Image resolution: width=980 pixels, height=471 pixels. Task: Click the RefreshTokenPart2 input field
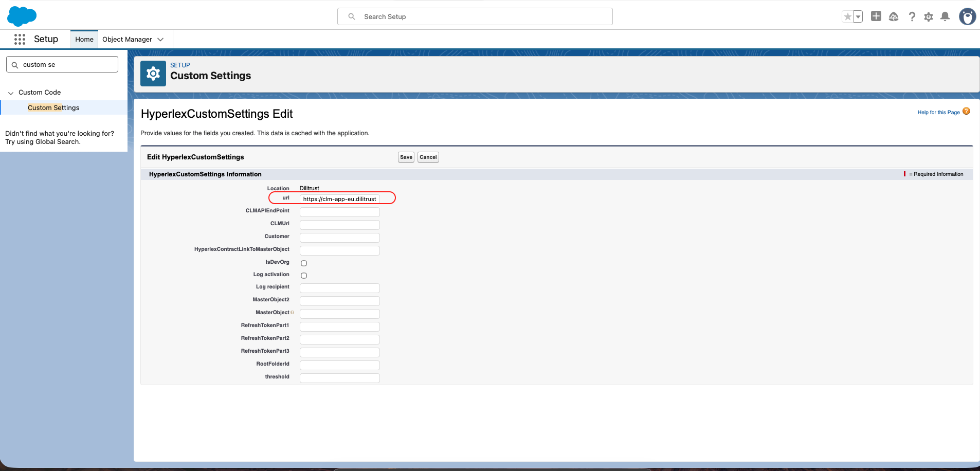[340, 339]
